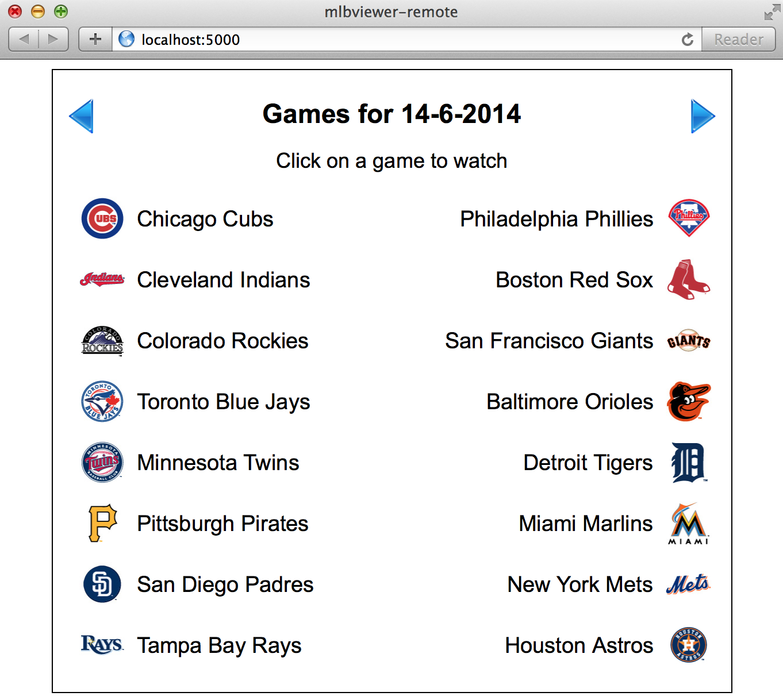Viewport: 783px width, 700px height.
Task: Select the Pittsburgh Pirates text
Action: pyautogui.click(x=223, y=524)
